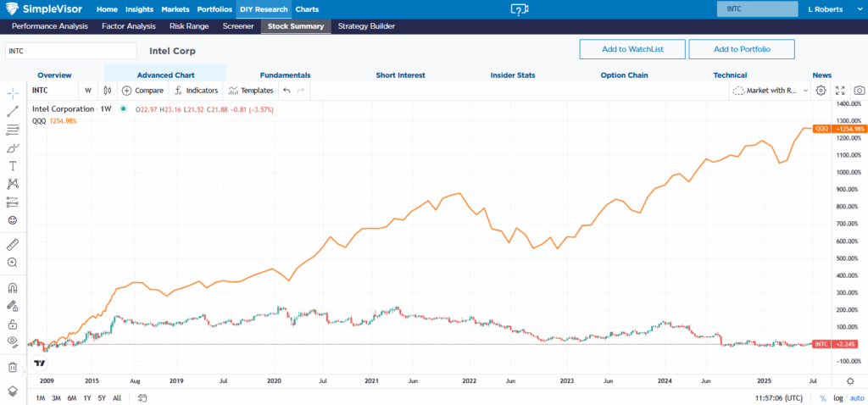
Task: Open the go to date calendar icon
Action: (142, 398)
